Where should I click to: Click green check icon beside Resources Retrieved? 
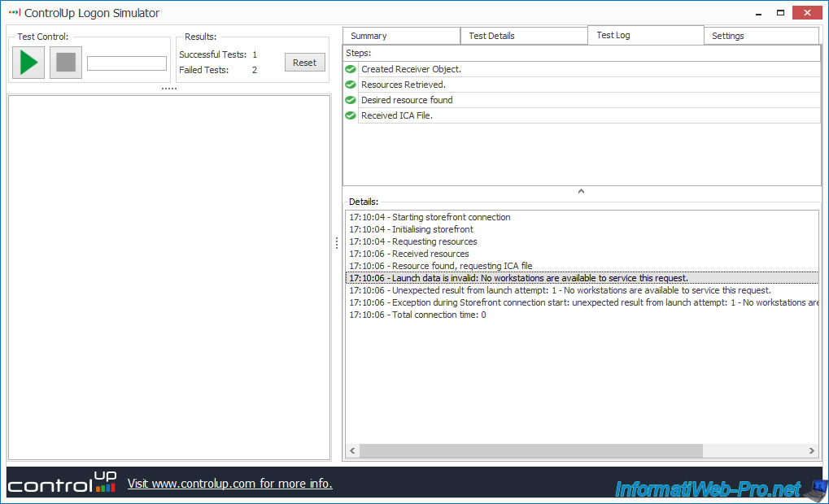(351, 85)
